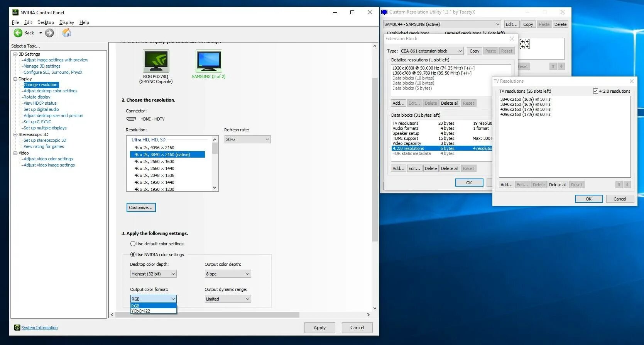Screen dimensions: 644x345
Task: Open Manage 3D settings task
Action: (x=42, y=66)
